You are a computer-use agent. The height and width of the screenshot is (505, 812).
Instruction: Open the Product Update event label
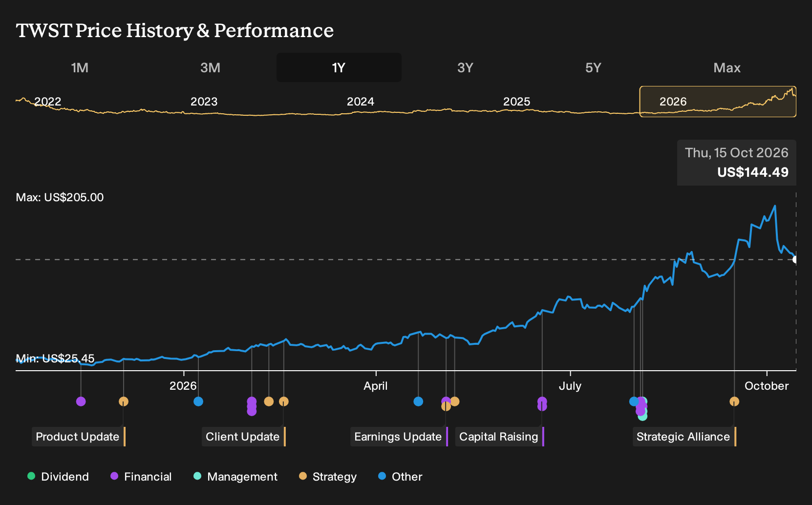[x=79, y=437]
